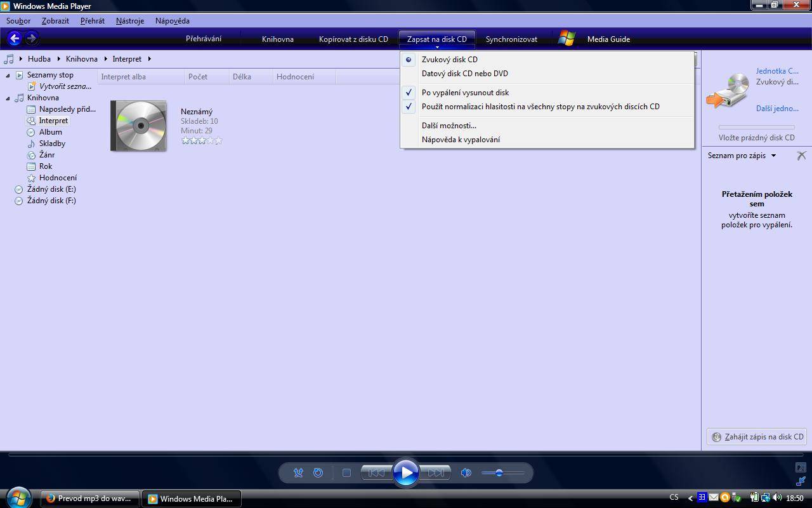Viewport: 812px width, 508px height.
Task: Skip to the next track
Action: tap(436, 472)
